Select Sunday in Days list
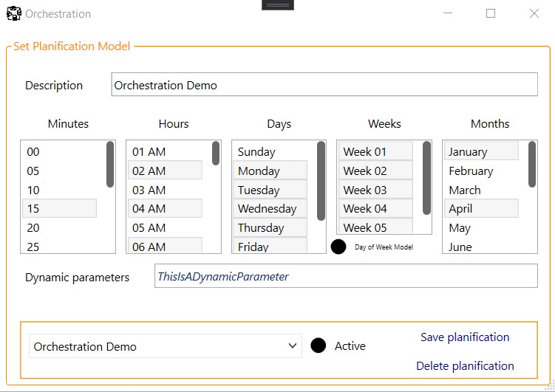Screen dimensions: 555x392 tap(270, 151)
